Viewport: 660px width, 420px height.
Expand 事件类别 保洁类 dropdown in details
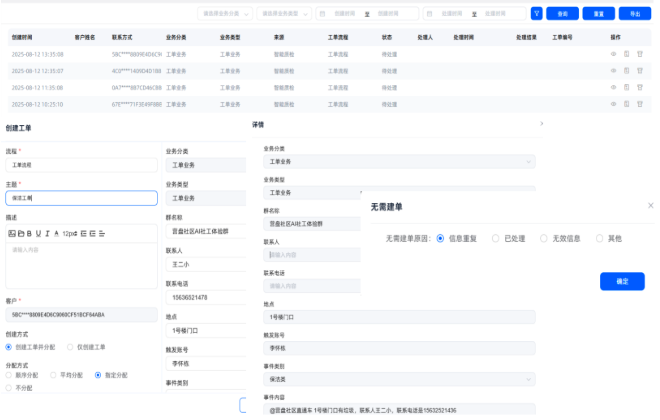tap(398, 380)
